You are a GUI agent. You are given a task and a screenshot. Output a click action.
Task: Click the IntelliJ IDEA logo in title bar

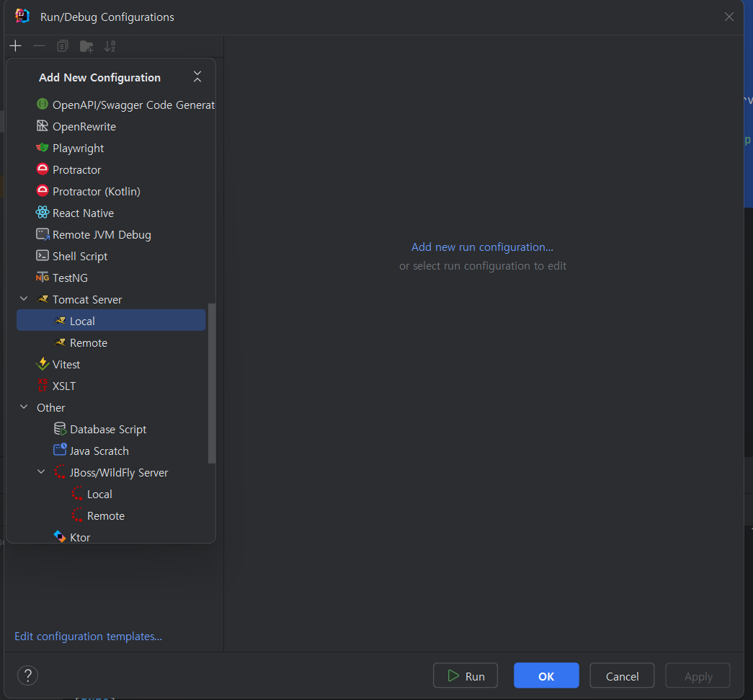tap(22, 16)
